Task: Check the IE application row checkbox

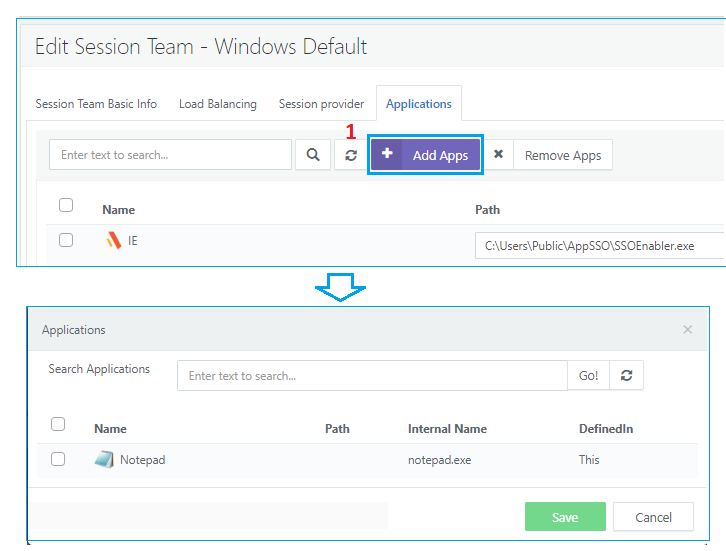Action: click(x=66, y=240)
